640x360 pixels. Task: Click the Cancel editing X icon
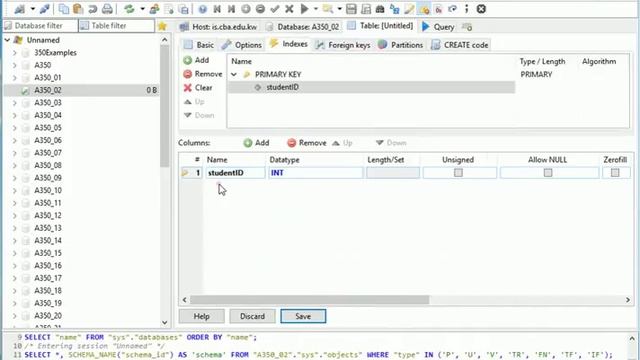click(x=289, y=9)
